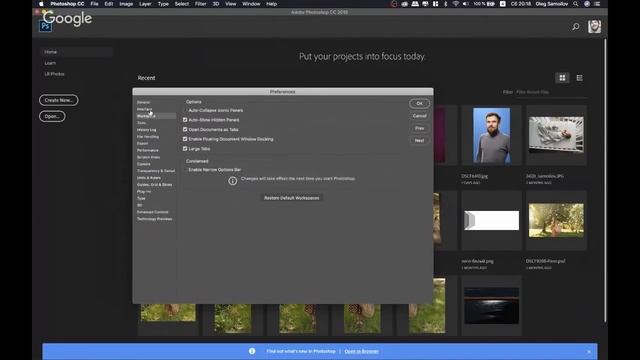Open the Layer menu
640x360 pixels.
click(145, 4)
